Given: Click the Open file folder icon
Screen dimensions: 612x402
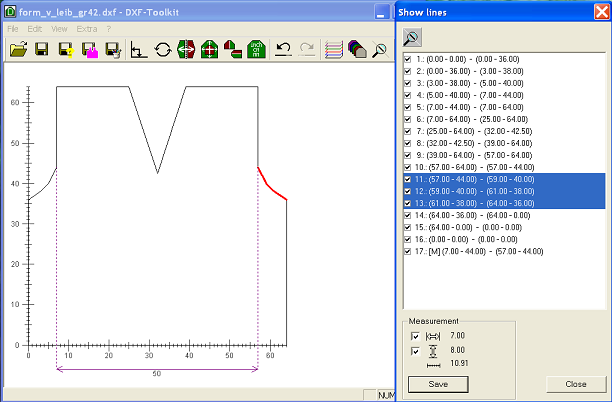Looking at the screenshot, I should coord(17,48).
